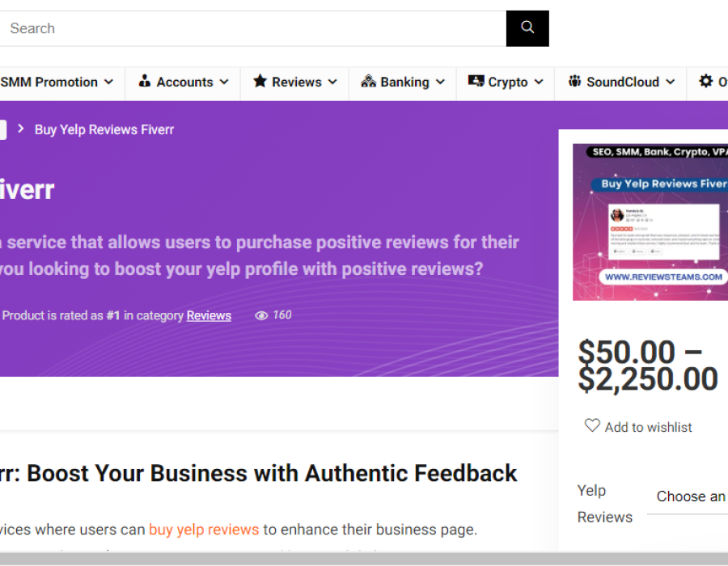Click the Accounts people icon
Viewport: 728px width, 566px height.
click(x=145, y=82)
